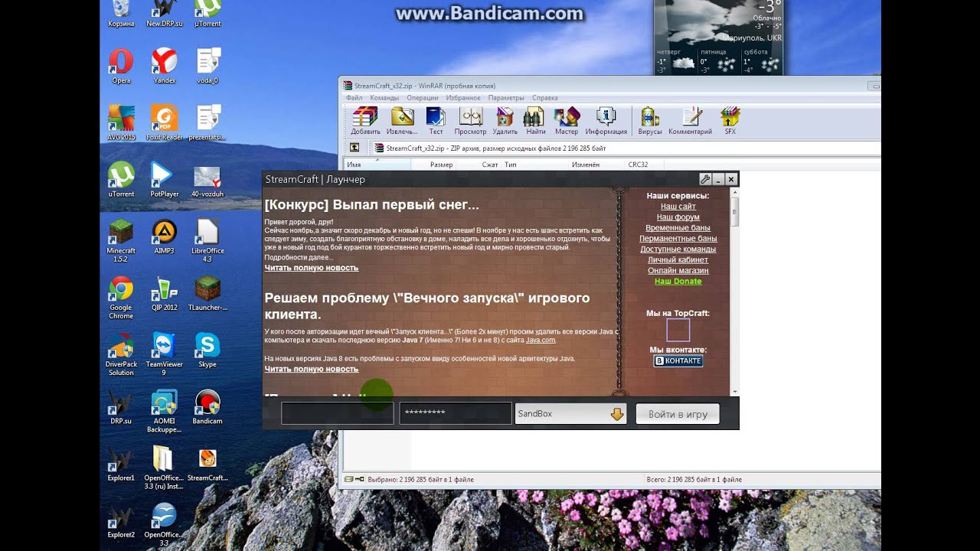Click the SFX icon in WinRAR toolbar
980x551 pixels.
(730, 121)
